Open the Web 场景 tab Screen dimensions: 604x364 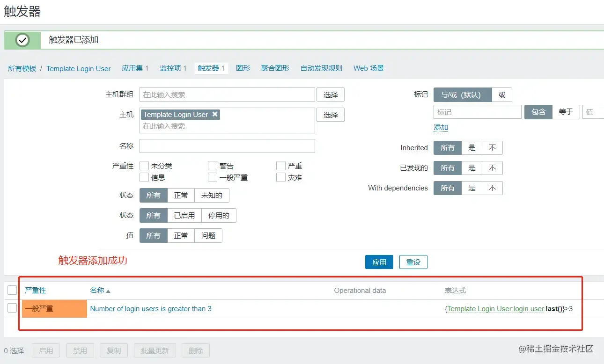(368, 68)
